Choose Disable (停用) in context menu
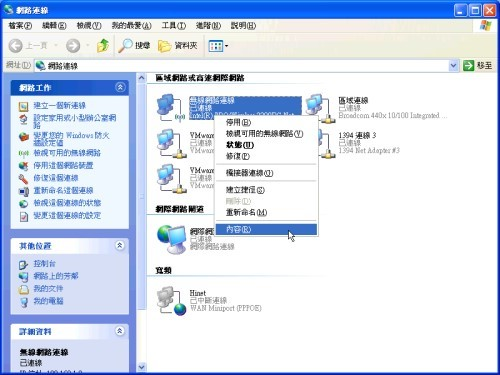The width and height of the screenshot is (500, 375). point(266,123)
